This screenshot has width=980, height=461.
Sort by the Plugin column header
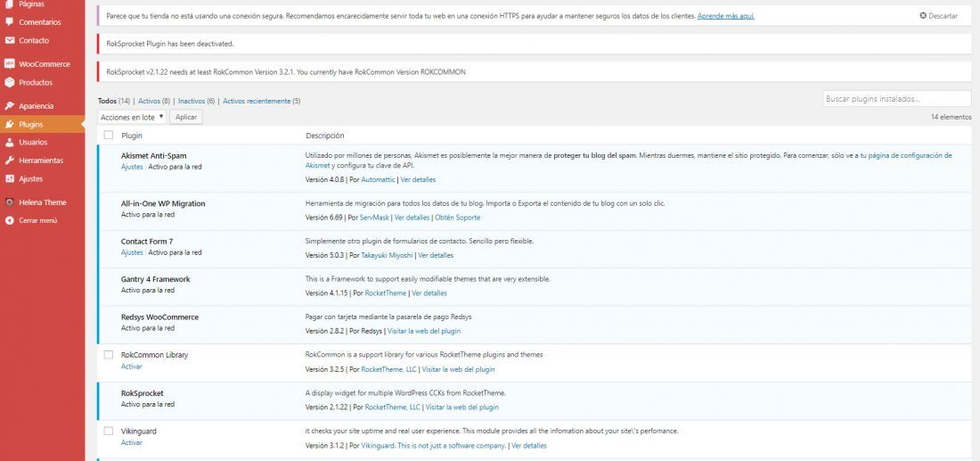pyautogui.click(x=131, y=136)
